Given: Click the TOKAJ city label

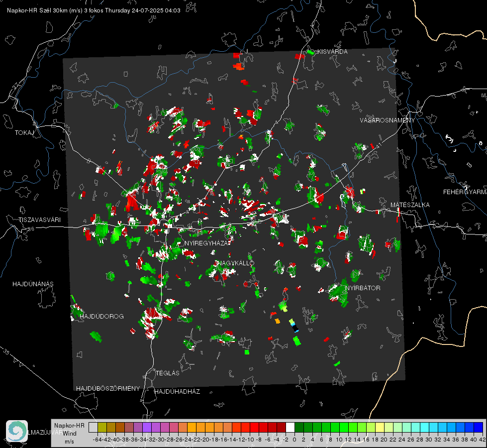Looking at the screenshot, I should point(24,133).
